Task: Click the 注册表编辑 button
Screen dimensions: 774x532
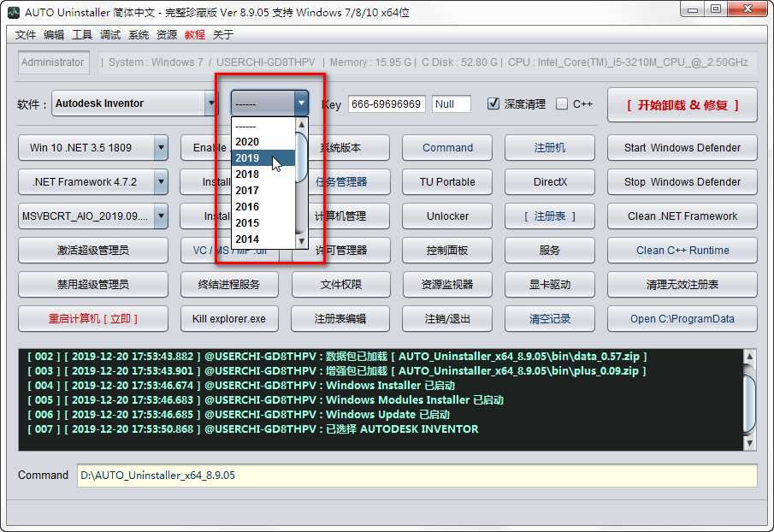Action: pyautogui.click(x=340, y=319)
